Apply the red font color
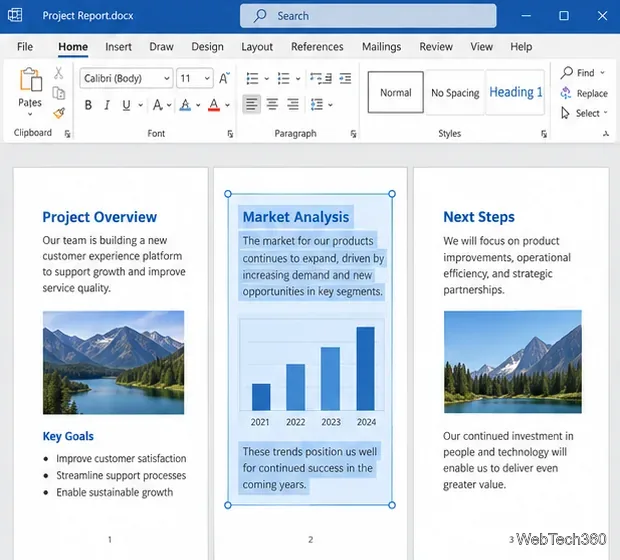The image size is (620, 560). [214, 105]
